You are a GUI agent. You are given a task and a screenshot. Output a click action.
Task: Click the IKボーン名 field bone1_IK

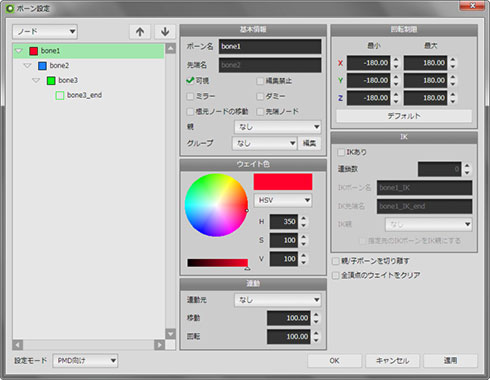pyautogui.click(x=425, y=188)
